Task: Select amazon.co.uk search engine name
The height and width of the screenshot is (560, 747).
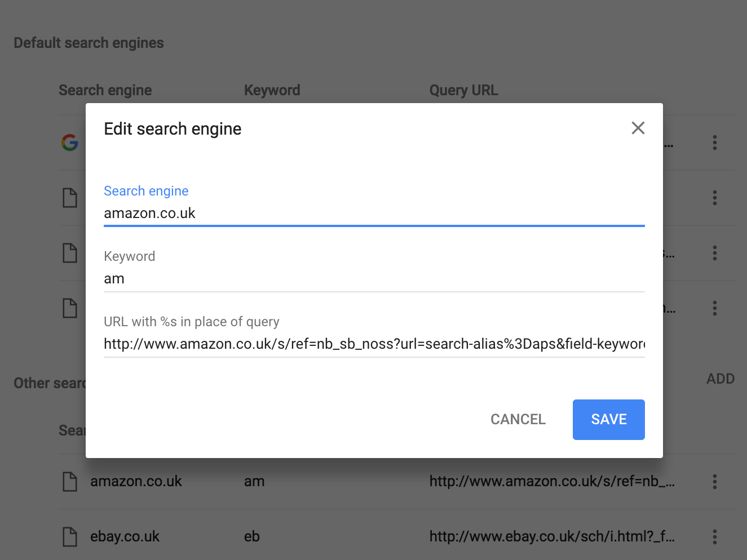Action: (x=136, y=482)
